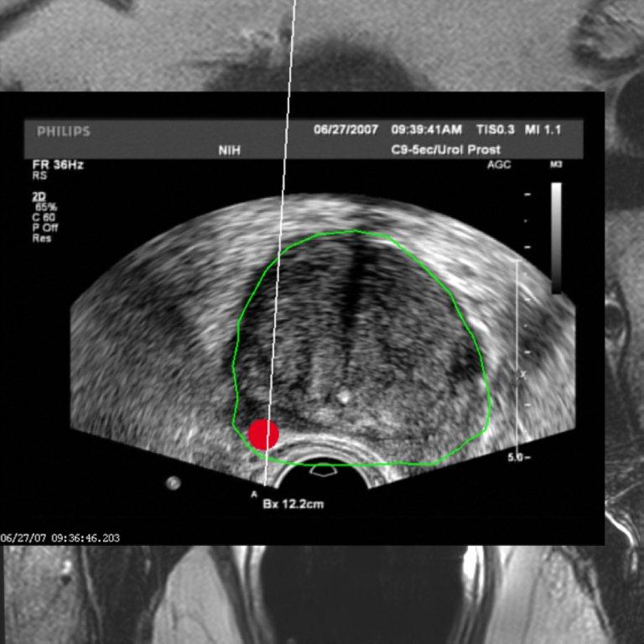
Task: Click the M3 grayscale map label
Action: [x=555, y=165]
